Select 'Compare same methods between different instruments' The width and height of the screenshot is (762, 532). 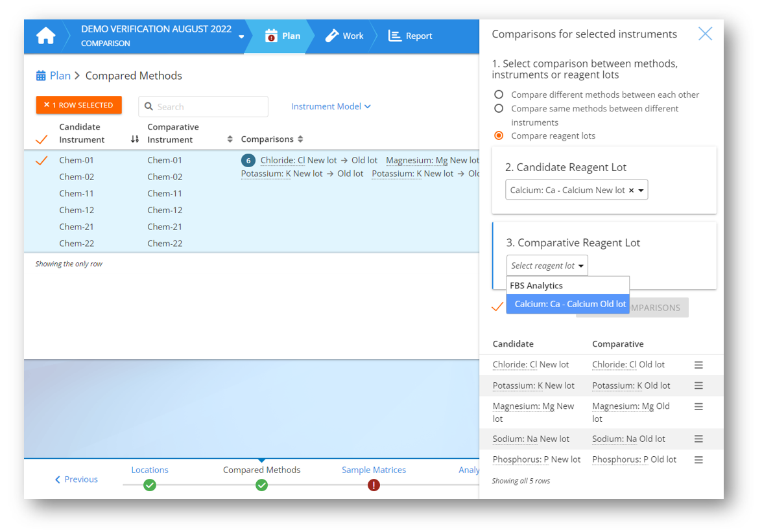499,109
